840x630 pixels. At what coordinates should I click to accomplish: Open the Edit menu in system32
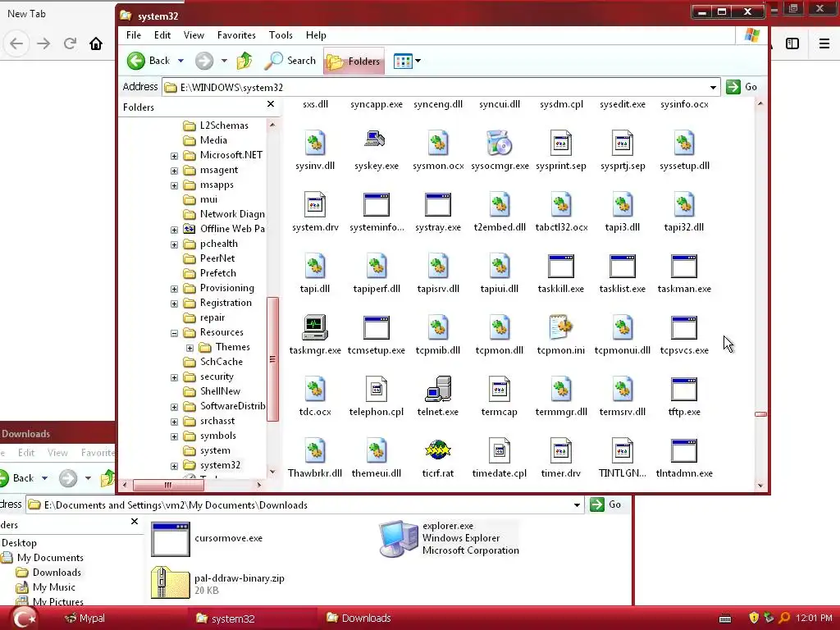[x=162, y=35]
